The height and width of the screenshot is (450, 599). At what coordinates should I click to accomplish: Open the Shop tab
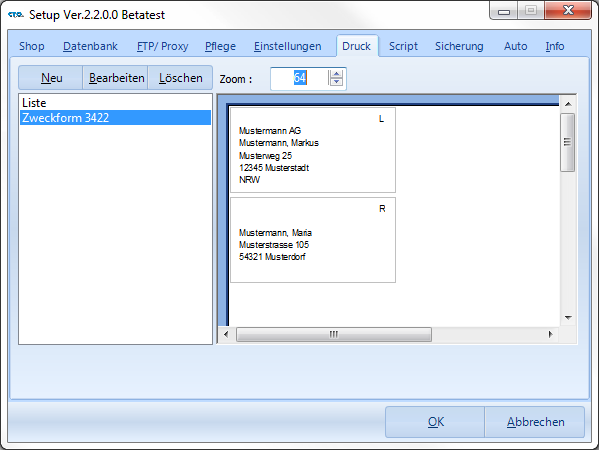click(x=32, y=46)
